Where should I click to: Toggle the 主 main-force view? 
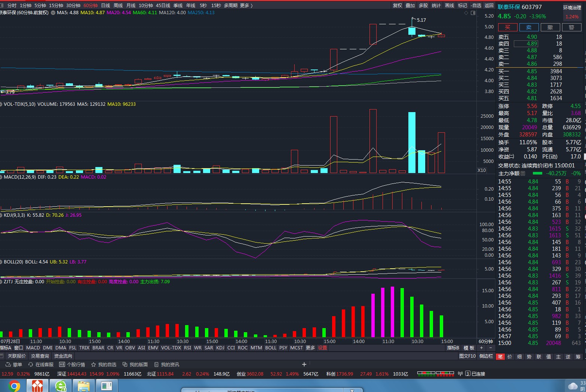pos(558,357)
